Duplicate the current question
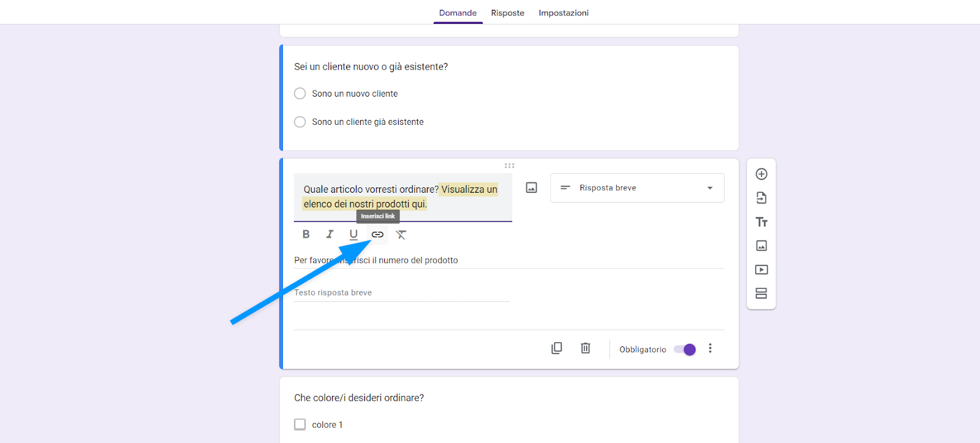 556,348
